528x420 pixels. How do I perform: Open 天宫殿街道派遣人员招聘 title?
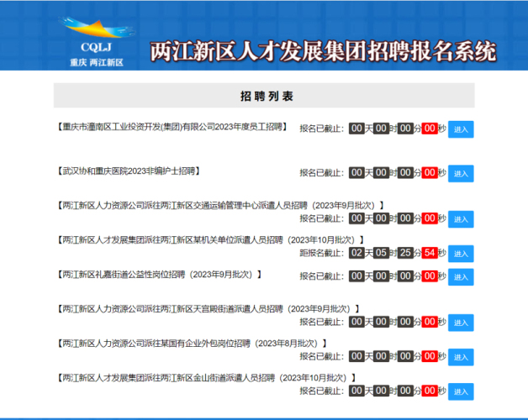[x=209, y=309]
